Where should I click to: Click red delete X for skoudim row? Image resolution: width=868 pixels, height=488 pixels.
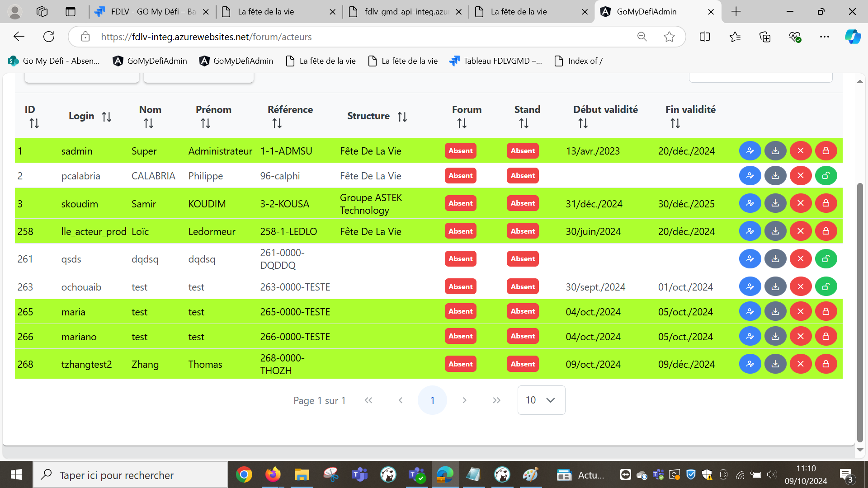point(801,203)
